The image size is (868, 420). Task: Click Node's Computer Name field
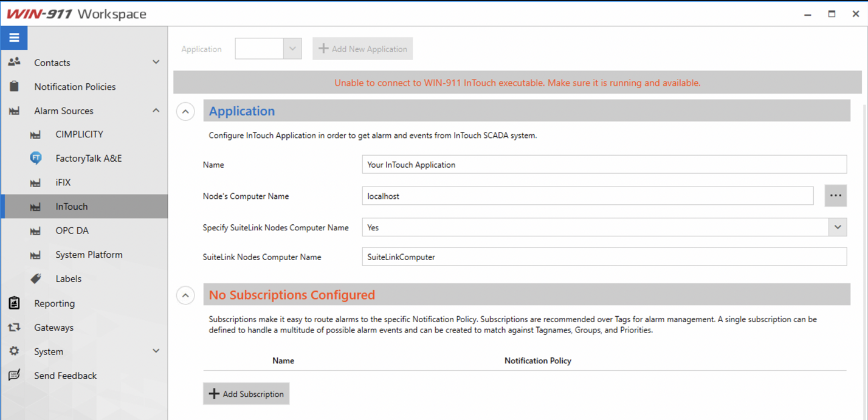point(588,196)
